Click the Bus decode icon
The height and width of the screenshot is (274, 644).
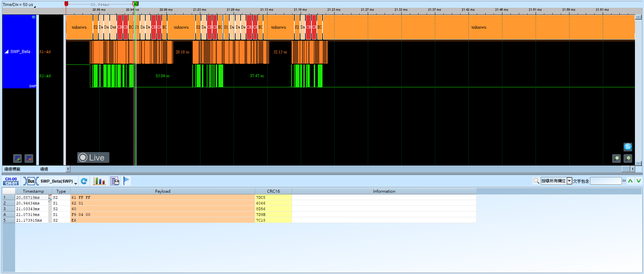(x=31, y=181)
